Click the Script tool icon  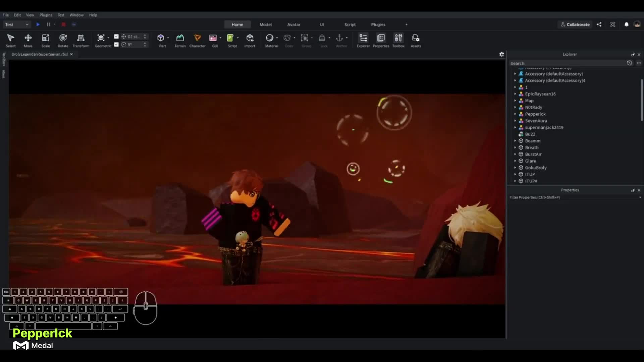230,38
